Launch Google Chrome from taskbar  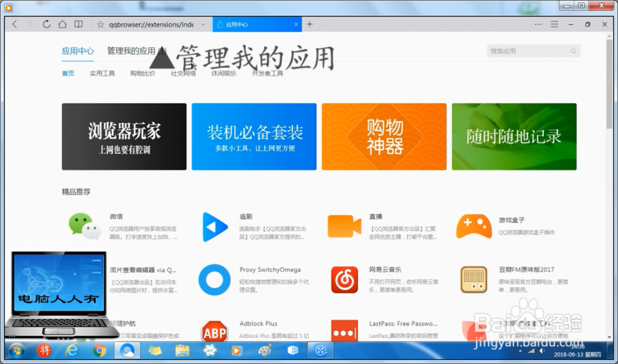[99, 350]
